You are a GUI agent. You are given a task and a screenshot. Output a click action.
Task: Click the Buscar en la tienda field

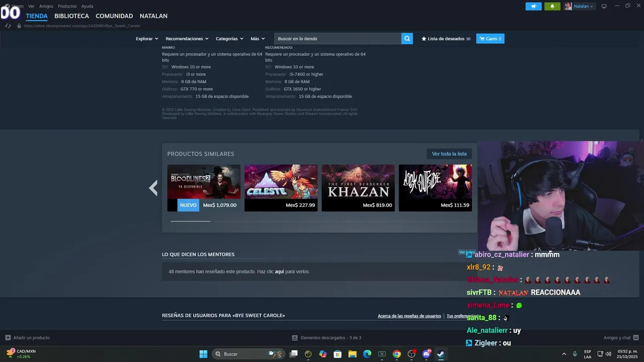click(338, 39)
